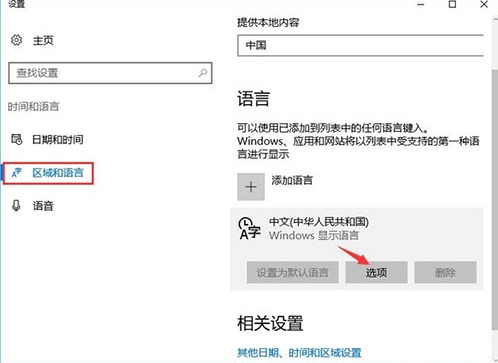Open 其他日期、时间和区域设置 link
Screen dimensions: 498x363
pyautogui.click(x=299, y=352)
